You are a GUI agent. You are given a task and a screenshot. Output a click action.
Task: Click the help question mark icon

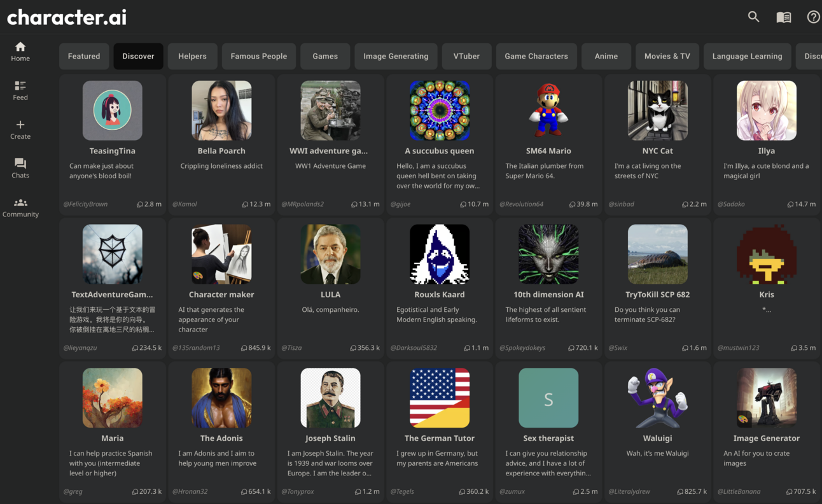pos(813,17)
